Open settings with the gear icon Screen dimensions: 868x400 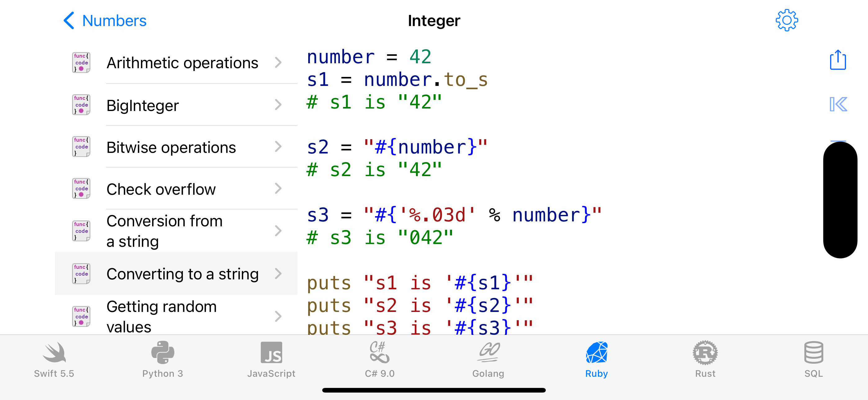pos(786,20)
